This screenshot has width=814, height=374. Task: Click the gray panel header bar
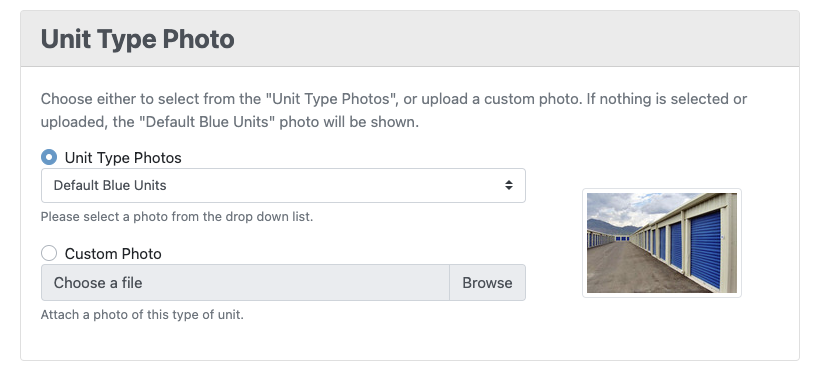click(410, 39)
